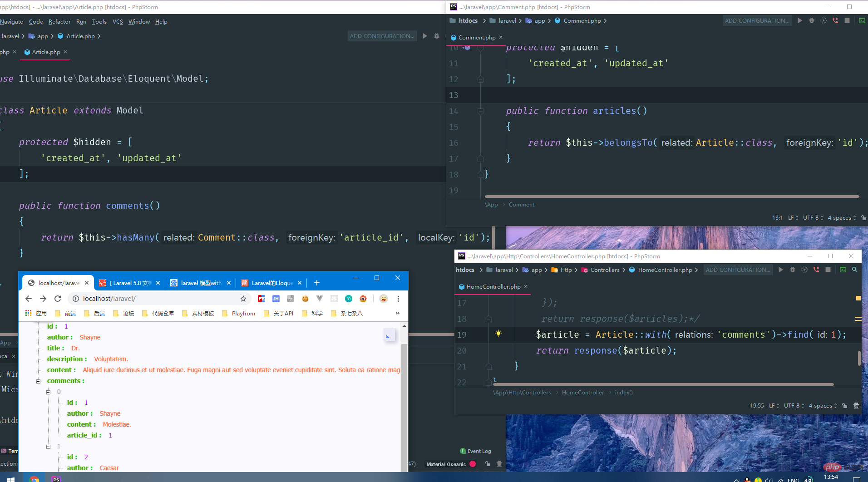Click Vue devtools extension icon
Image resolution: width=868 pixels, height=482 pixels.
pyautogui.click(x=320, y=299)
